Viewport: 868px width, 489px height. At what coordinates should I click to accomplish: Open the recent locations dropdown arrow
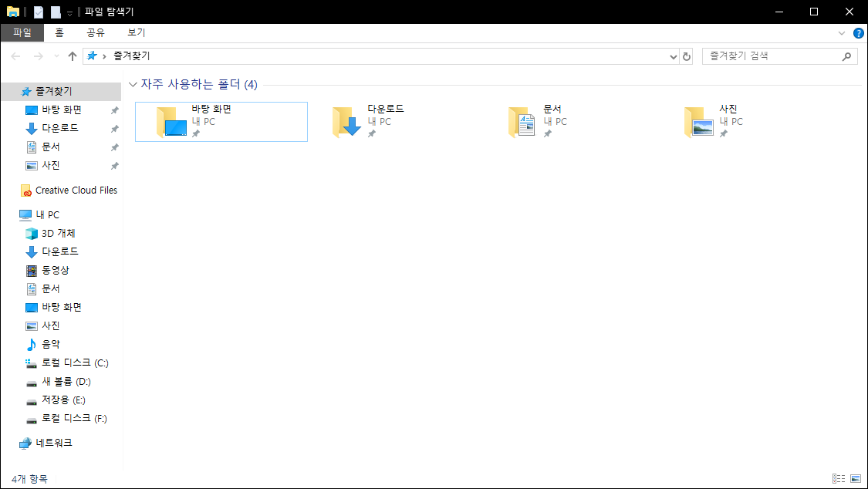click(56, 56)
